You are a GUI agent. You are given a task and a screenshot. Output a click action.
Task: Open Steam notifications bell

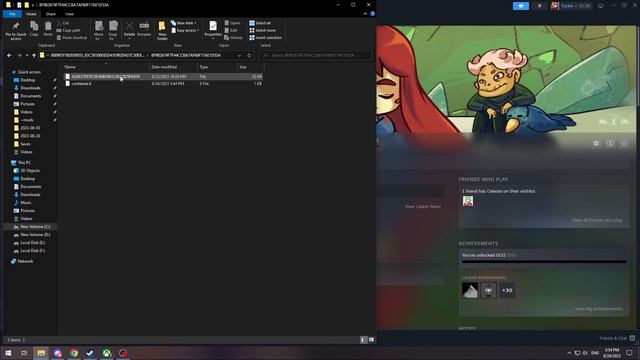540,6
